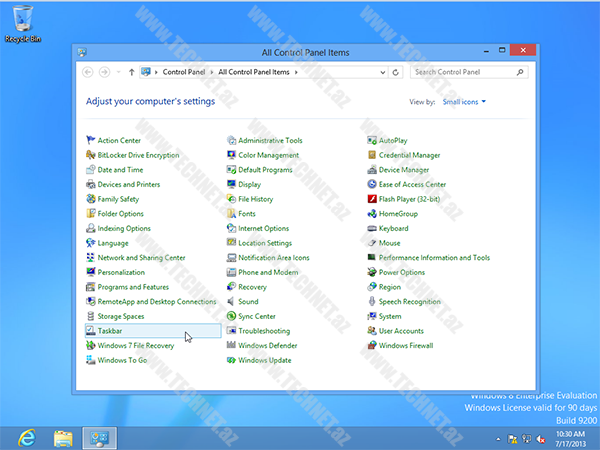Open File Explorer from the taskbar
Screen dimensions: 600x450
click(x=63, y=438)
